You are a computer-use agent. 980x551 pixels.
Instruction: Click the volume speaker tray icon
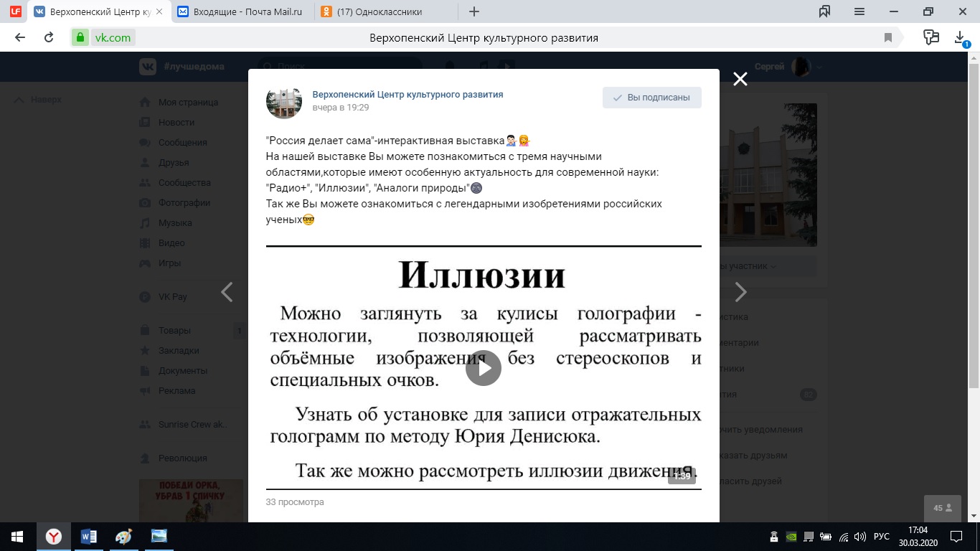point(860,537)
